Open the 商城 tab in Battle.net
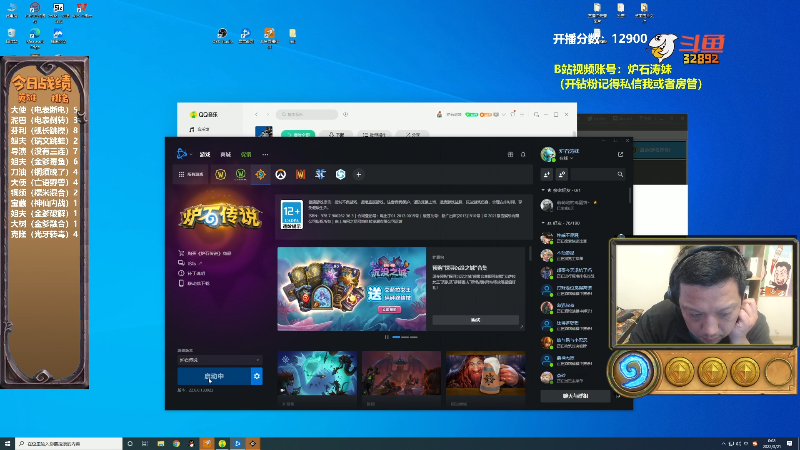This screenshot has width=800, height=450. [x=226, y=154]
